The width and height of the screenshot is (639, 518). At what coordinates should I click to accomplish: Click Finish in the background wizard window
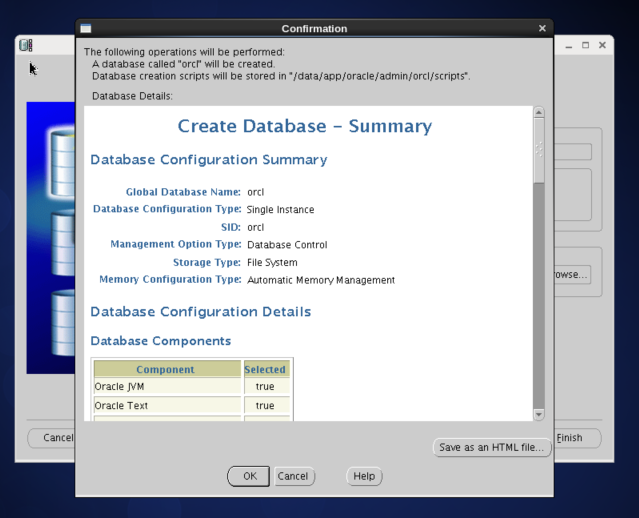pyautogui.click(x=578, y=438)
